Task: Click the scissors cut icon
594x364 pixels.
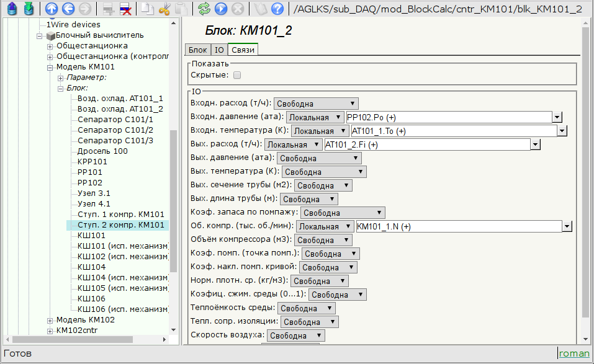Action: pos(164,9)
